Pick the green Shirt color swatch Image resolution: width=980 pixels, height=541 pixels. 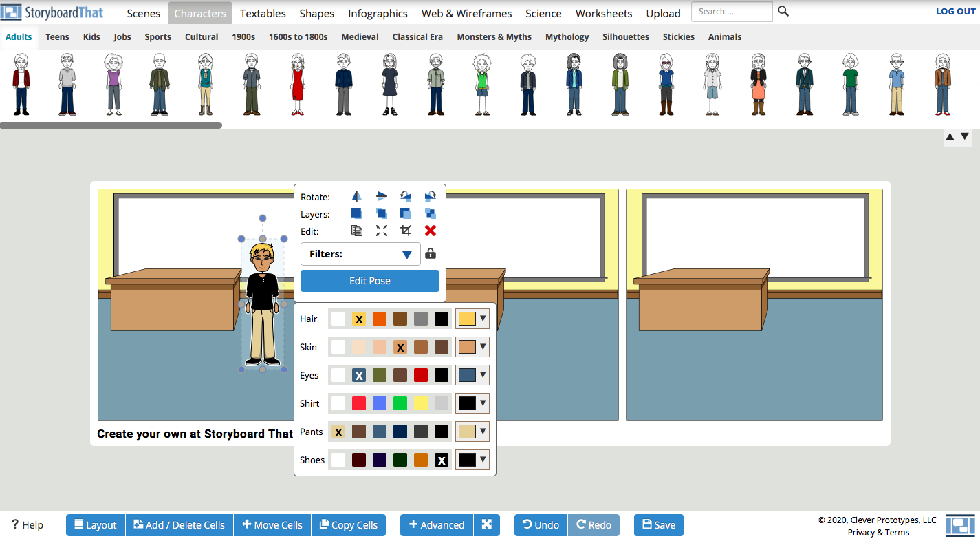[x=400, y=403]
